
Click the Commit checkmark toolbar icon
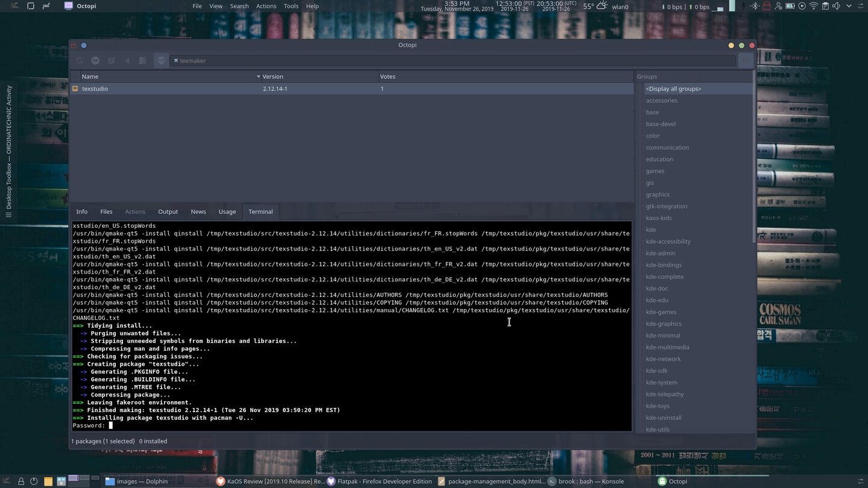point(112,60)
